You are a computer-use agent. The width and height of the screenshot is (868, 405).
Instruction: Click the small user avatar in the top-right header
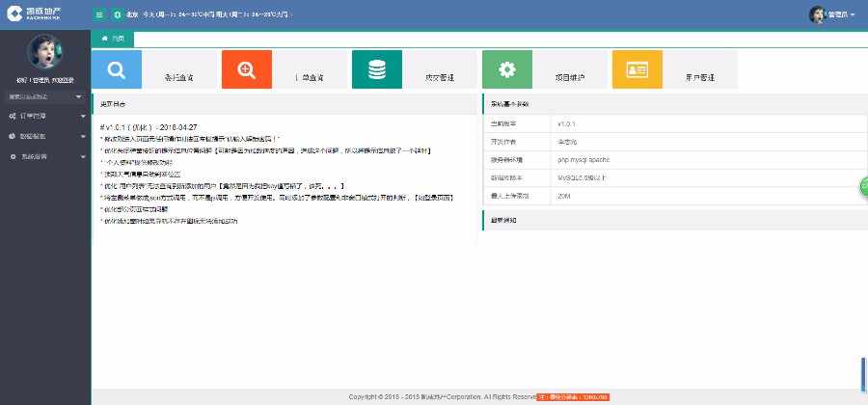[x=817, y=14]
